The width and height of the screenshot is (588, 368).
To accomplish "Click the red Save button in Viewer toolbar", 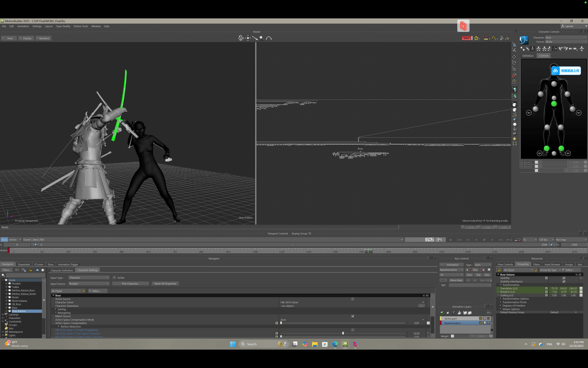I will [x=466, y=38].
